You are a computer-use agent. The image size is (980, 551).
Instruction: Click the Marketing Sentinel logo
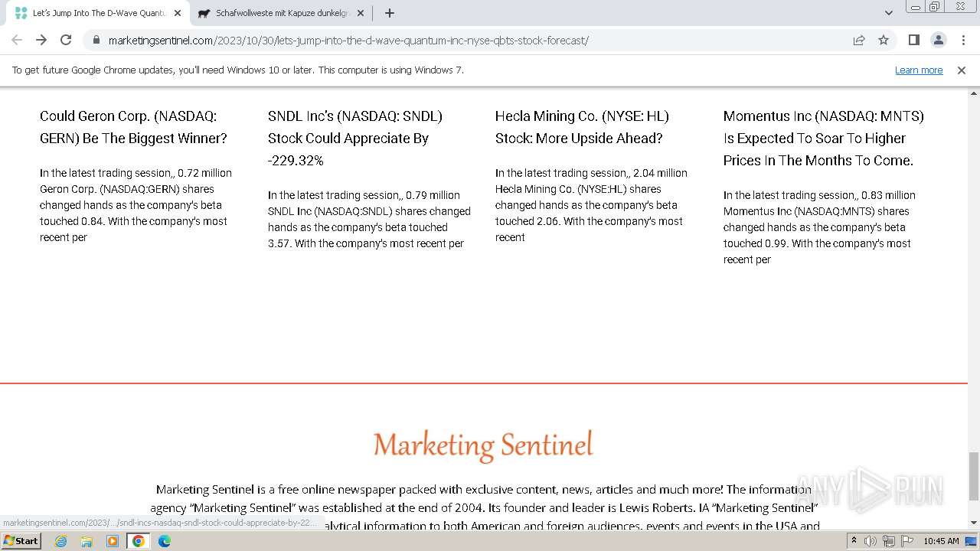[483, 446]
